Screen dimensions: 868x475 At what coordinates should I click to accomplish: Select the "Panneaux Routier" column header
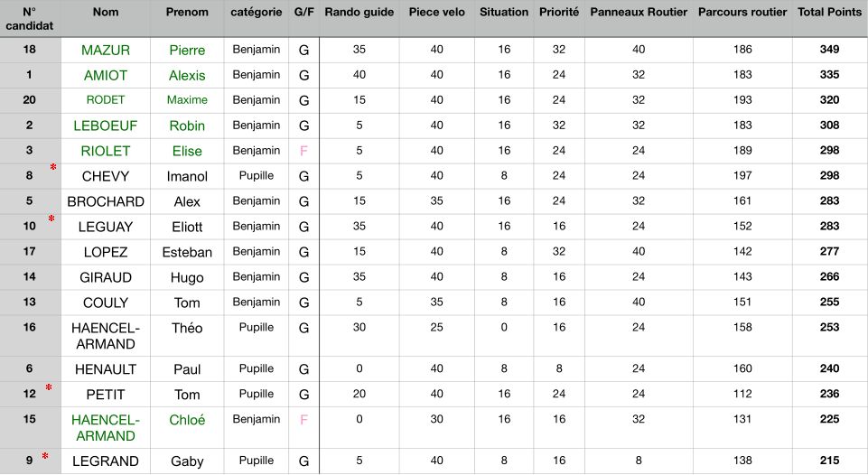click(639, 13)
